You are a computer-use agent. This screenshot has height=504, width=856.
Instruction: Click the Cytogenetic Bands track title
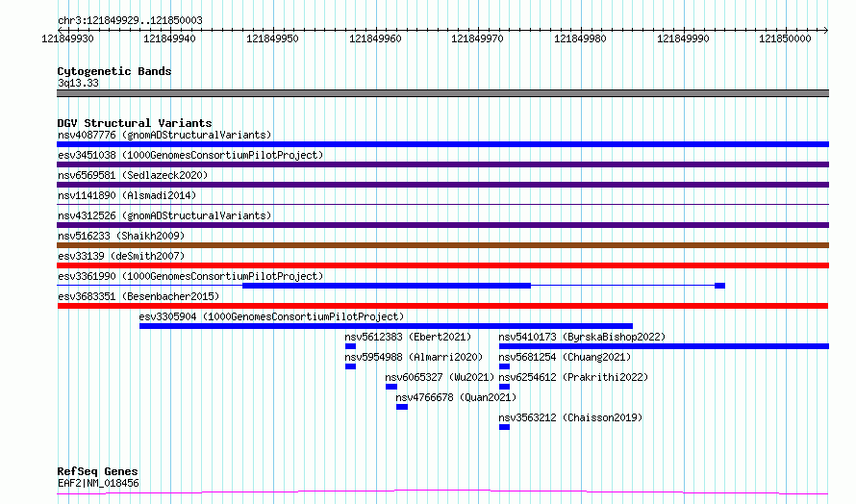[114, 71]
